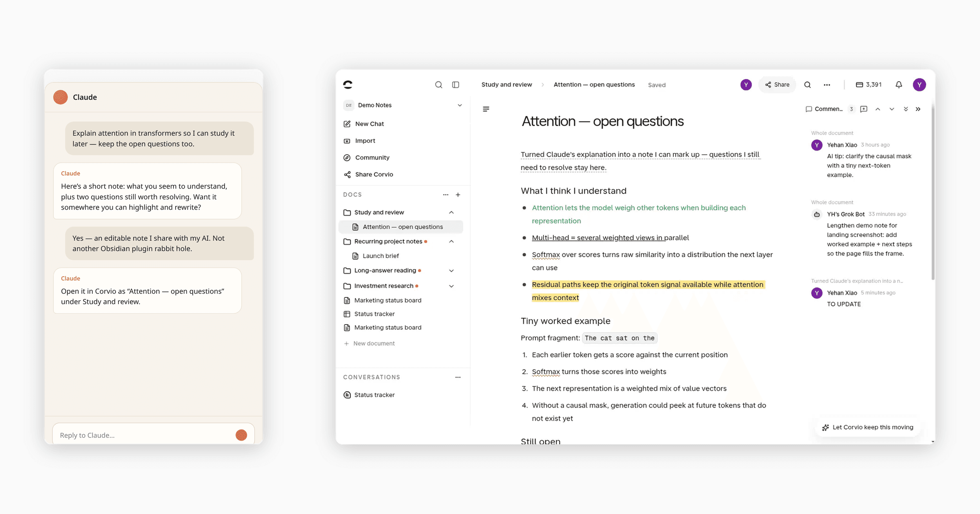This screenshot has width=980, height=514.
Task: Click Let Corvio keep this moving
Action: tap(868, 427)
